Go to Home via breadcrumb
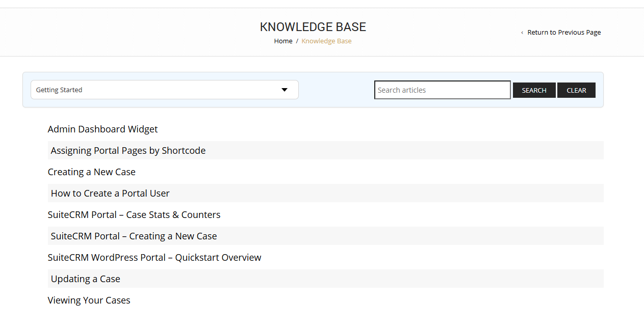644x329 pixels. (283, 41)
